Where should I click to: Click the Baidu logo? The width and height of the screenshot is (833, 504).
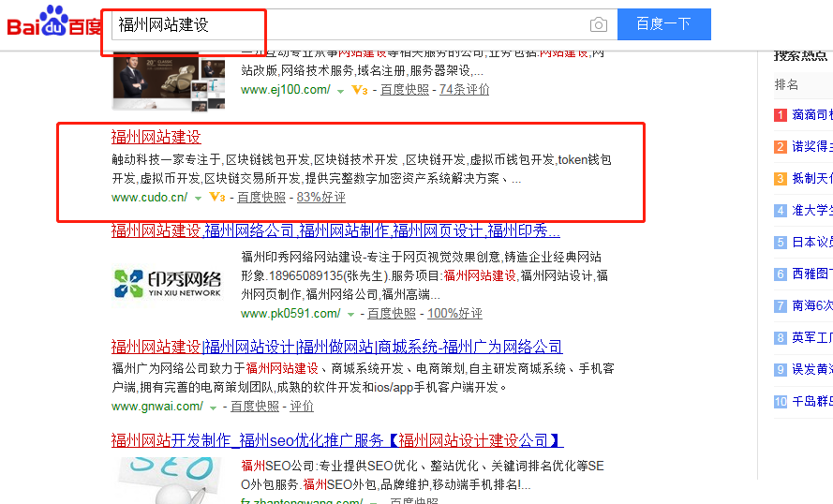[54, 22]
